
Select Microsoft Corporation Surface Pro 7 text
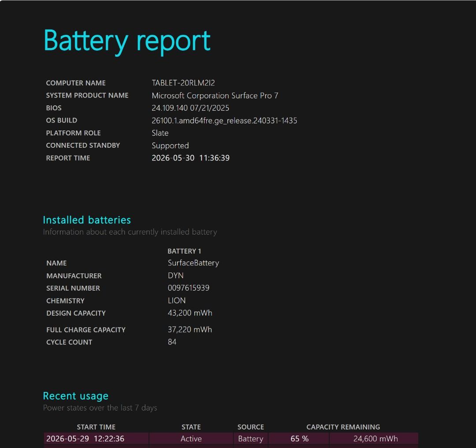pyautogui.click(x=215, y=96)
